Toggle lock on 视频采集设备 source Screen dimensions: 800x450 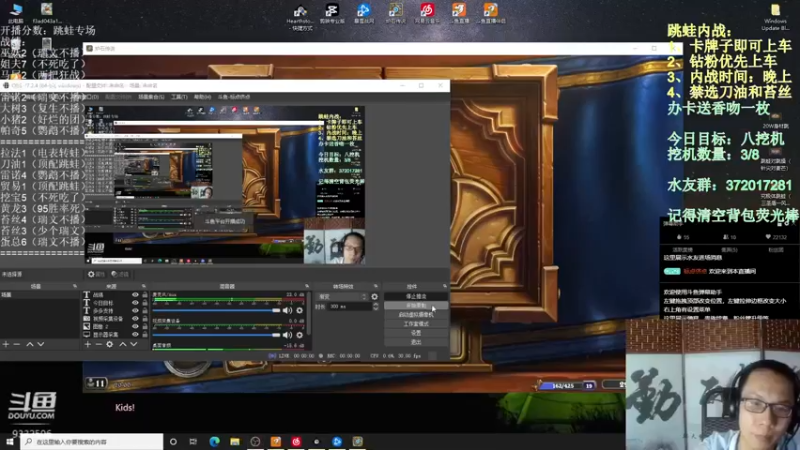pos(145,318)
